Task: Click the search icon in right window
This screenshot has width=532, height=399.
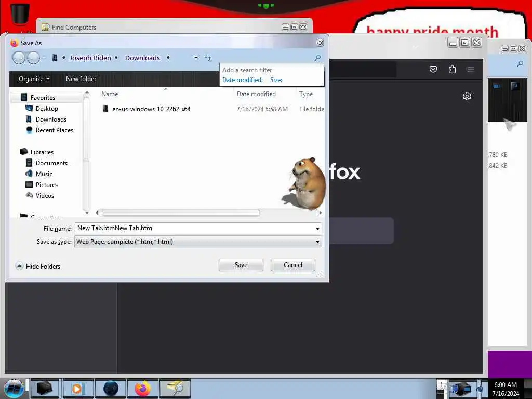Action: [520, 63]
